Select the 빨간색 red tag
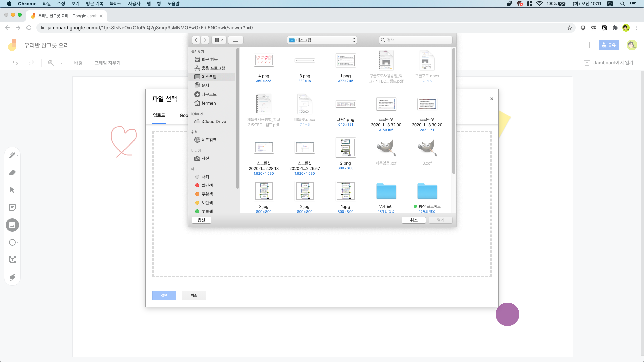Image resolution: width=644 pixels, height=362 pixels. click(x=207, y=185)
